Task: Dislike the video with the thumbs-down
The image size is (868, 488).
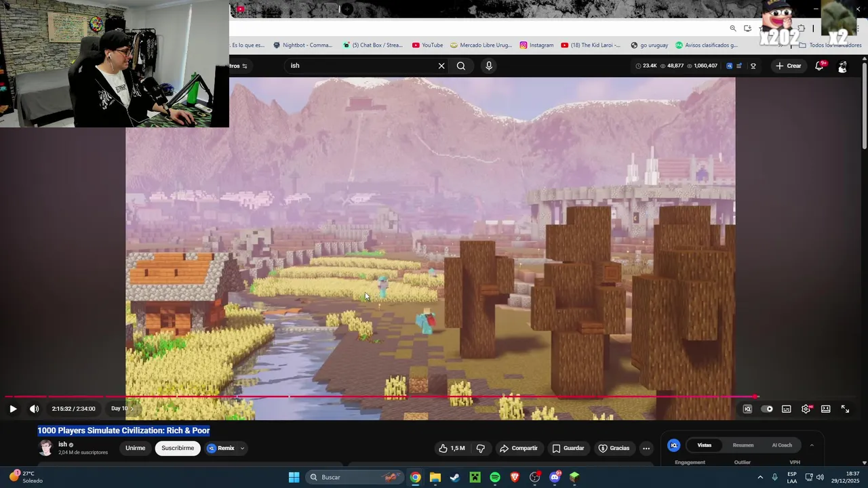Action: [x=481, y=448]
